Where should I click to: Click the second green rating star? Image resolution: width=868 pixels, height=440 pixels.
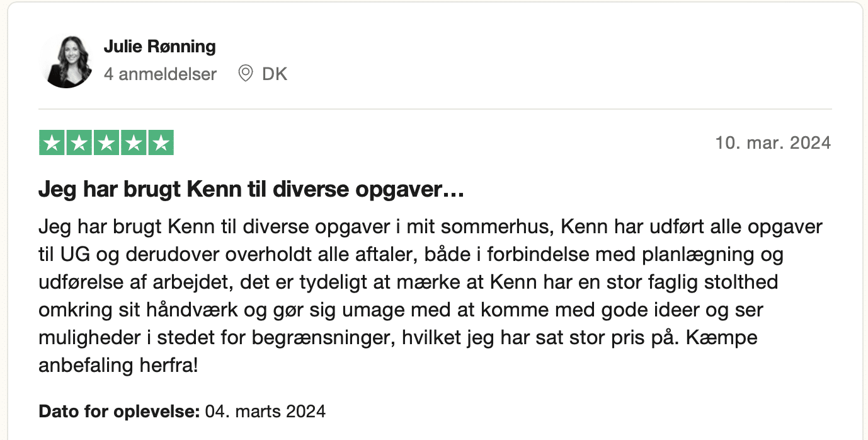[79, 143]
